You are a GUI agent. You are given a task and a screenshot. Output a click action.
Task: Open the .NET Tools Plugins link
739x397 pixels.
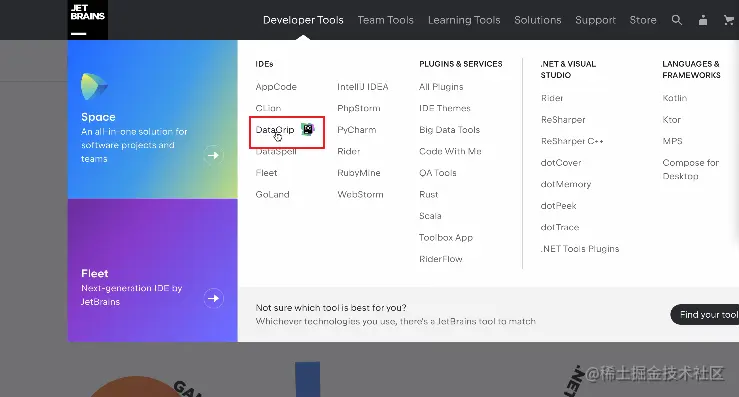(x=580, y=249)
